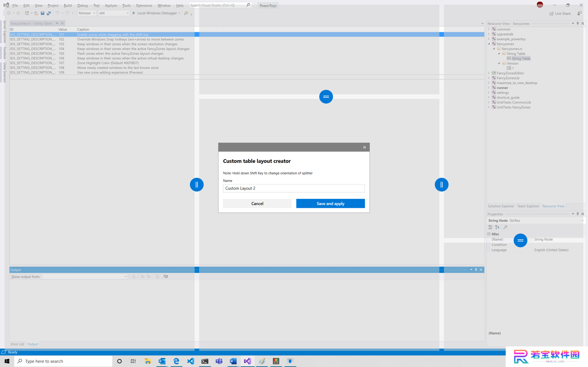Select row 'Flash zones when the active FancyZones layout changes'
This screenshot has height=367, width=588.
tap(247, 53)
